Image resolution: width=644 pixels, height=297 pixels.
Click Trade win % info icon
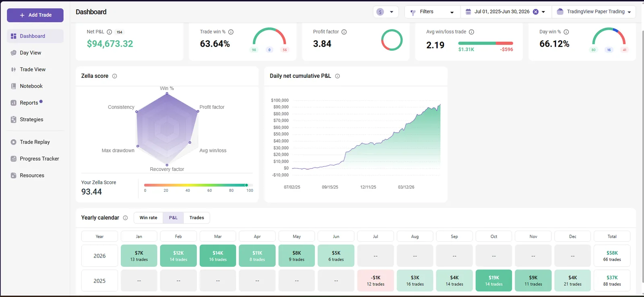click(x=231, y=32)
